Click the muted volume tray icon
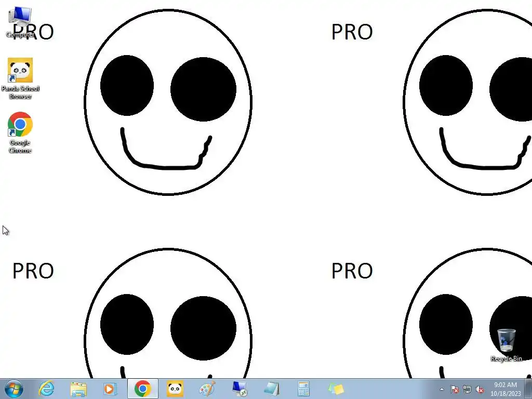532x399 pixels. click(480, 390)
